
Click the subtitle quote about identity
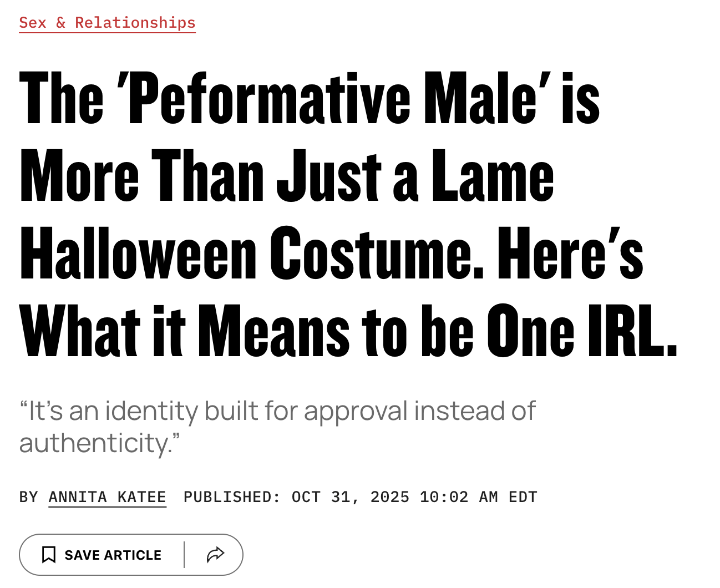coord(277,412)
